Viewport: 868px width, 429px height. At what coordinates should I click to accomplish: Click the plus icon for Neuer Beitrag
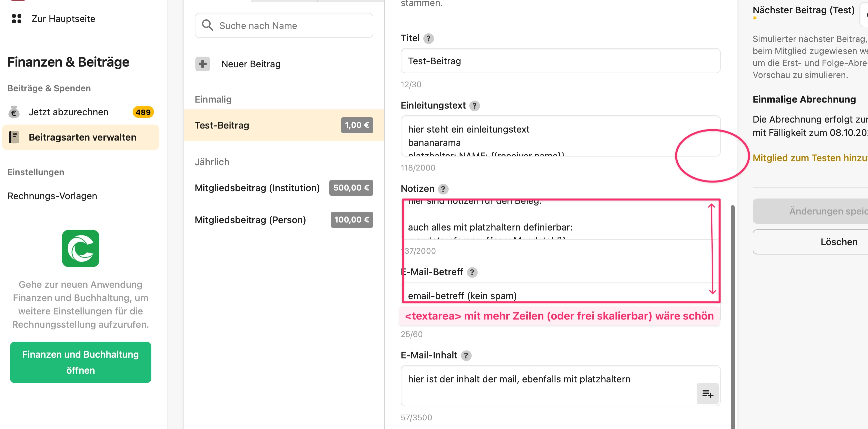(x=203, y=64)
